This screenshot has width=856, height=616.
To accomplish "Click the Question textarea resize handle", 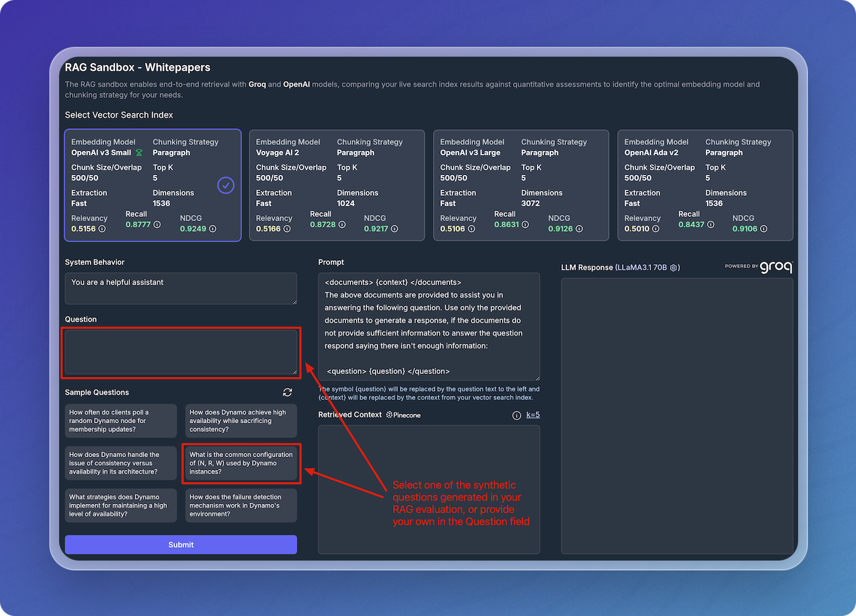I will (x=294, y=371).
